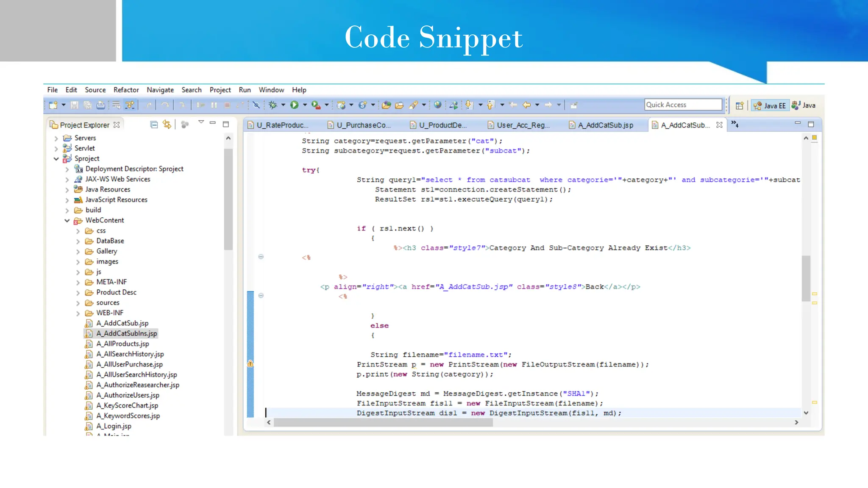Image resolution: width=868 pixels, height=488 pixels.
Task: Expand the Servers project node
Action: click(56, 138)
